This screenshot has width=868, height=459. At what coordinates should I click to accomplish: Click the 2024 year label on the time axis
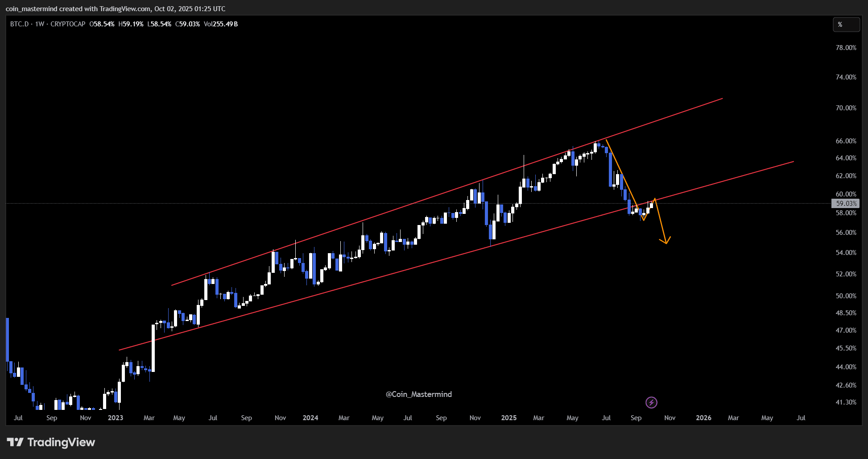pyautogui.click(x=310, y=418)
